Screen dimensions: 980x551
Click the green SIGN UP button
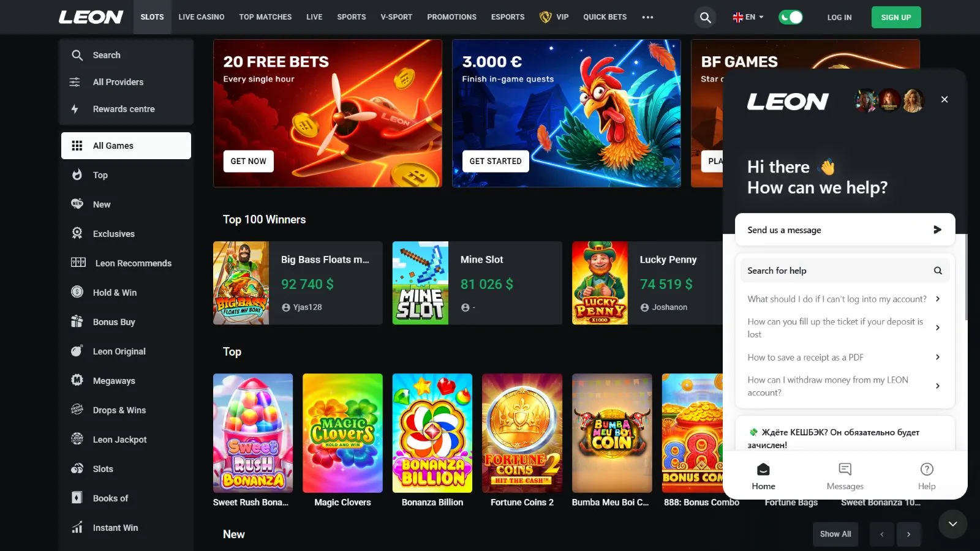point(896,17)
